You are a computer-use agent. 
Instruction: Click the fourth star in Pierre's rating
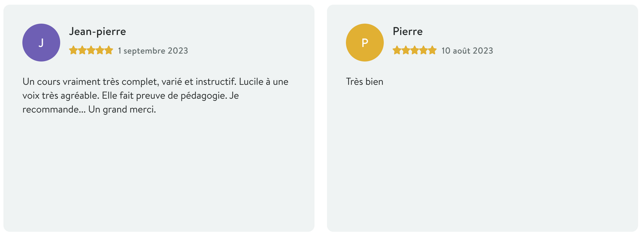click(424, 50)
